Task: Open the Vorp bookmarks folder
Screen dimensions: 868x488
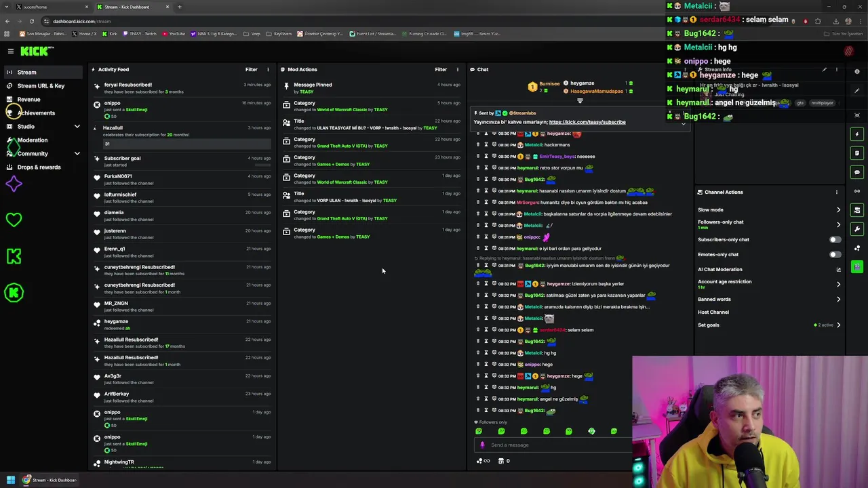Action: click(252, 34)
